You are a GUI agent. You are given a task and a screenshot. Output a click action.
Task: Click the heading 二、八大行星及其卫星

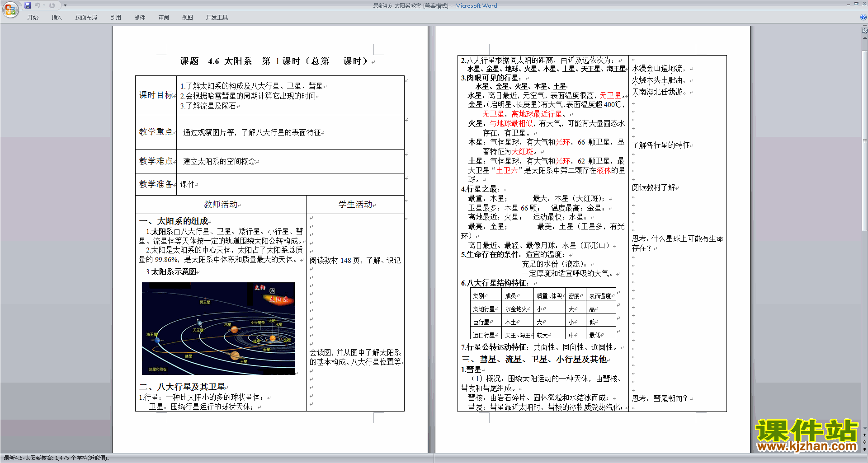[x=182, y=387]
